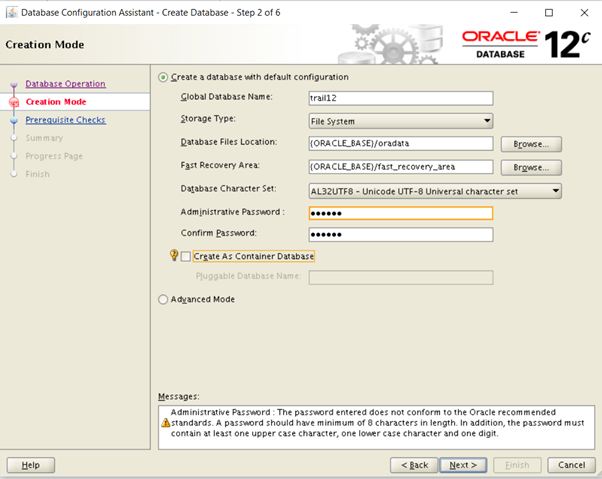Select the Advanced Mode radio button
The width and height of the screenshot is (602, 479).
point(164,299)
